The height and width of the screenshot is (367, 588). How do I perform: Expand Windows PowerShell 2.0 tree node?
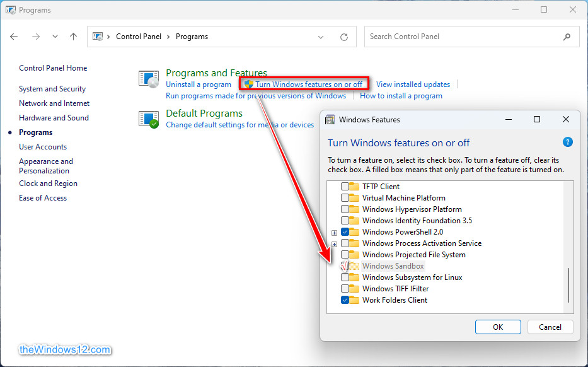point(334,233)
